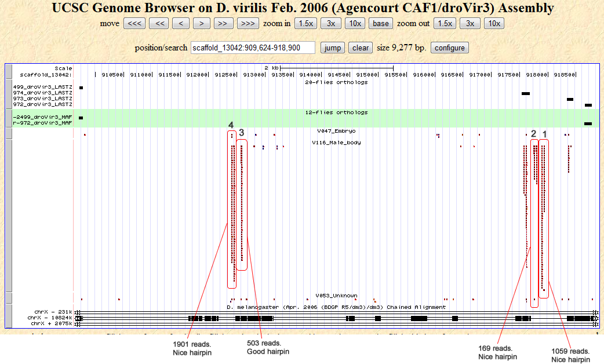Zoom in by 1.5x
The width and height of the screenshot is (604, 364).
click(305, 23)
